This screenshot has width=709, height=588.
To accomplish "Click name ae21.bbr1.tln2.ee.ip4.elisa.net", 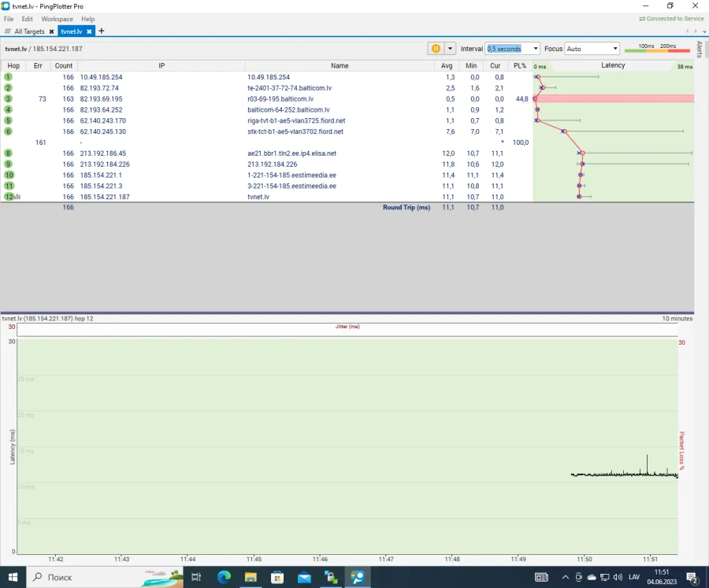I will point(291,153).
